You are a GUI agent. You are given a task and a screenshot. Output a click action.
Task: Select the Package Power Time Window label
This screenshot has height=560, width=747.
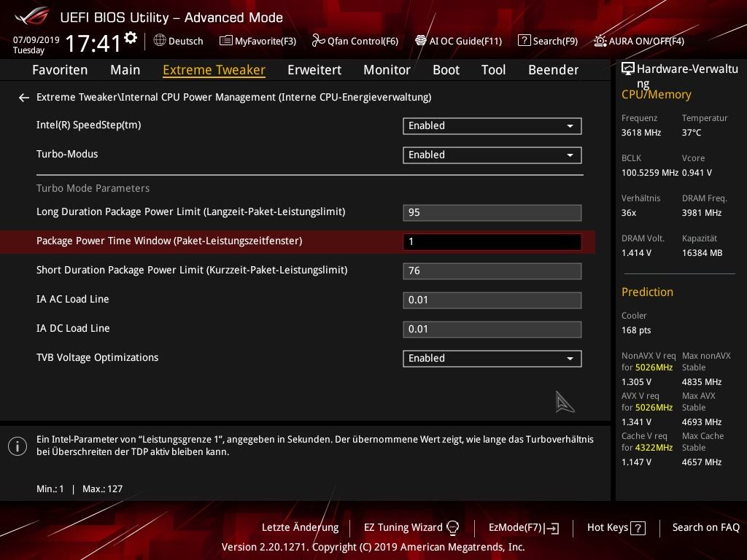[x=169, y=241]
